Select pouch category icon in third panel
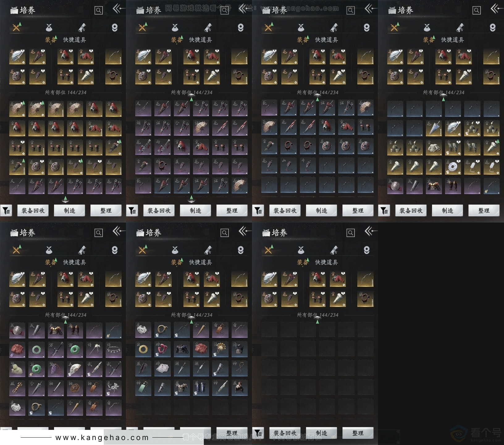 [x=301, y=28]
